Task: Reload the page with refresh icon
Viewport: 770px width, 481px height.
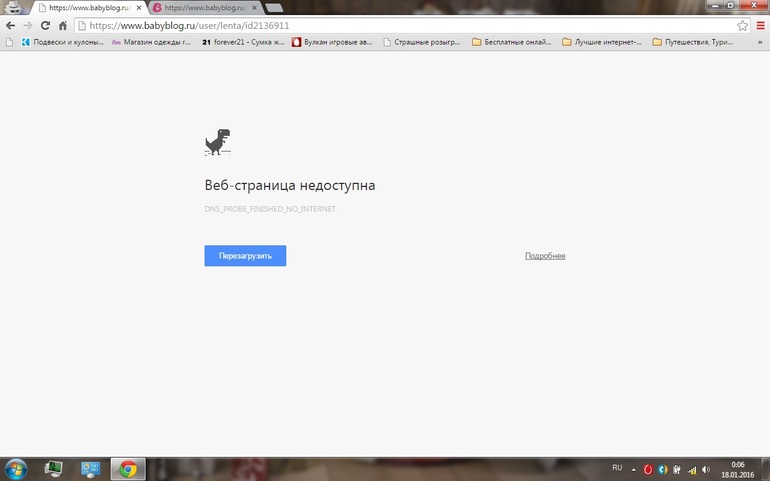Action: 45,26
